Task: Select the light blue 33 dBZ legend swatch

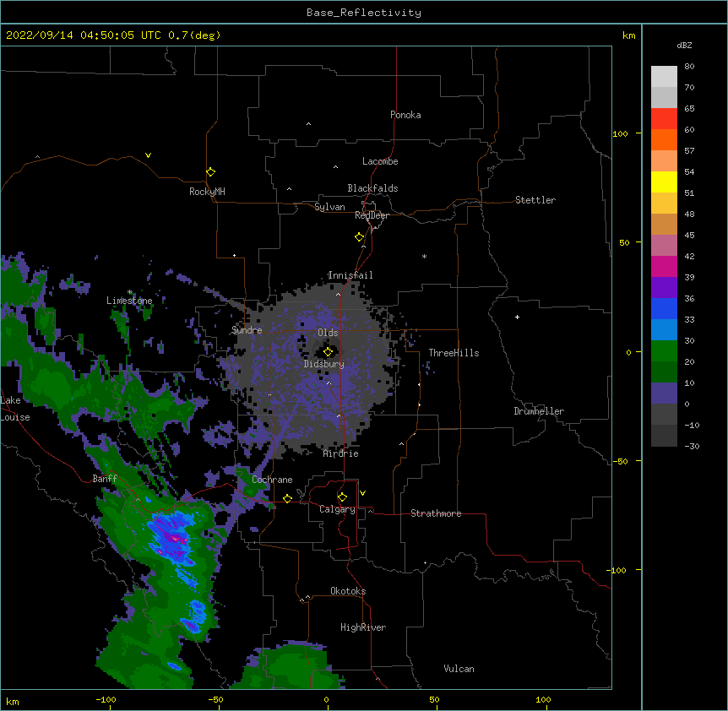Action: point(664,329)
